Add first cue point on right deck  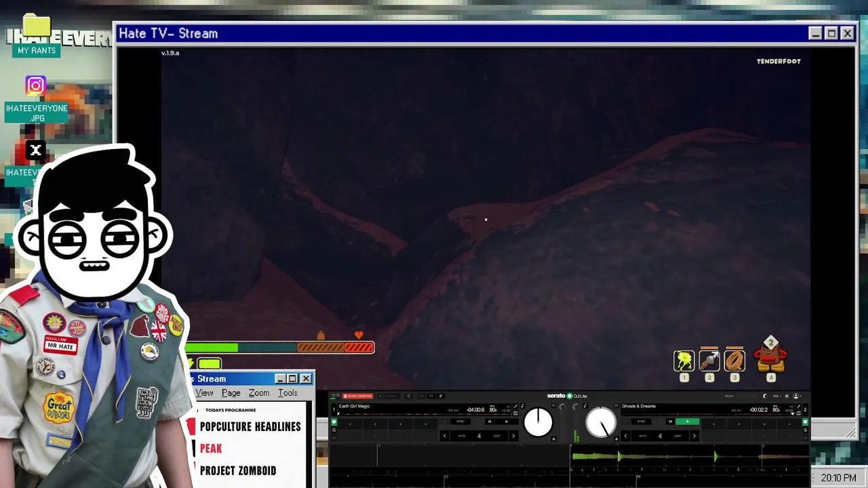pos(714,424)
